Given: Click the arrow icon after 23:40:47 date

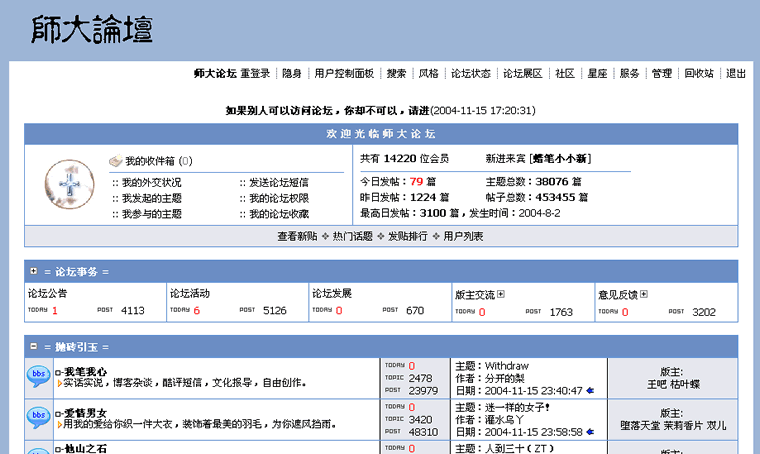Looking at the screenshot, I should (590, 391).
